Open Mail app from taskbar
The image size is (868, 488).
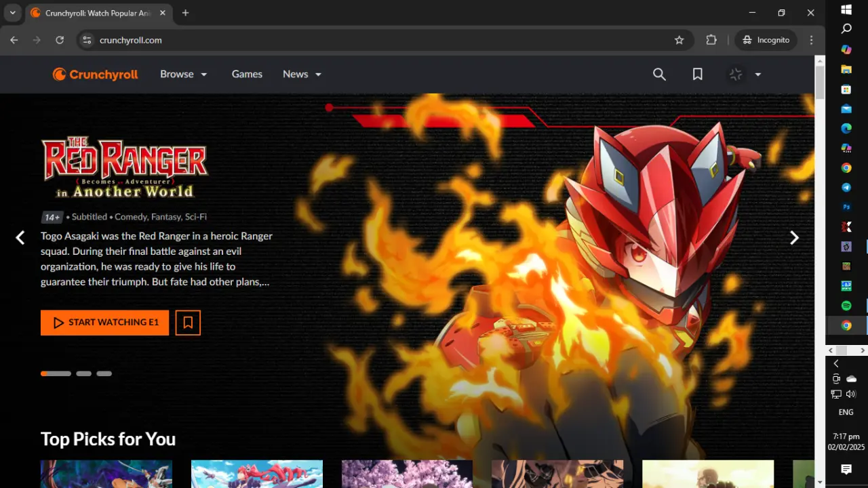[846, 108]
